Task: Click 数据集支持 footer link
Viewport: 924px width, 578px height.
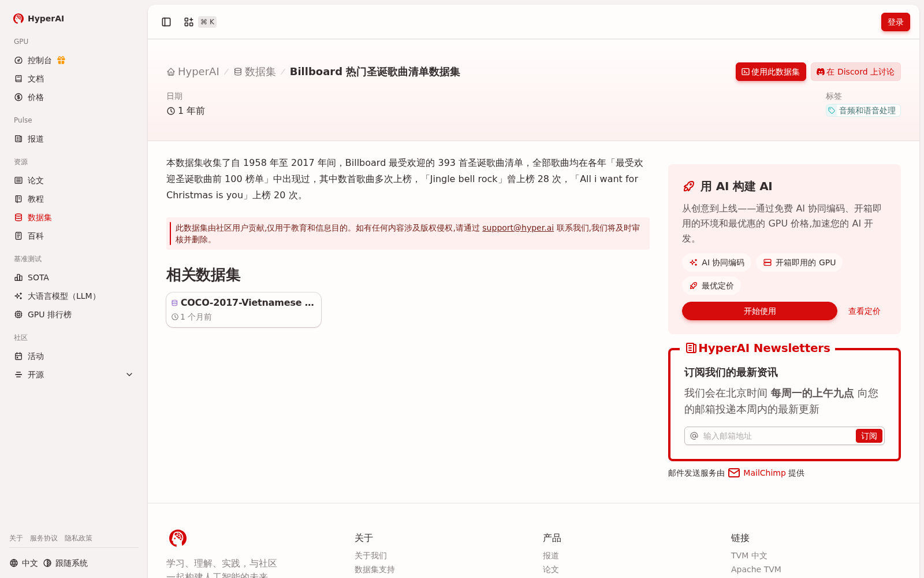Action: tap(375, 569)
